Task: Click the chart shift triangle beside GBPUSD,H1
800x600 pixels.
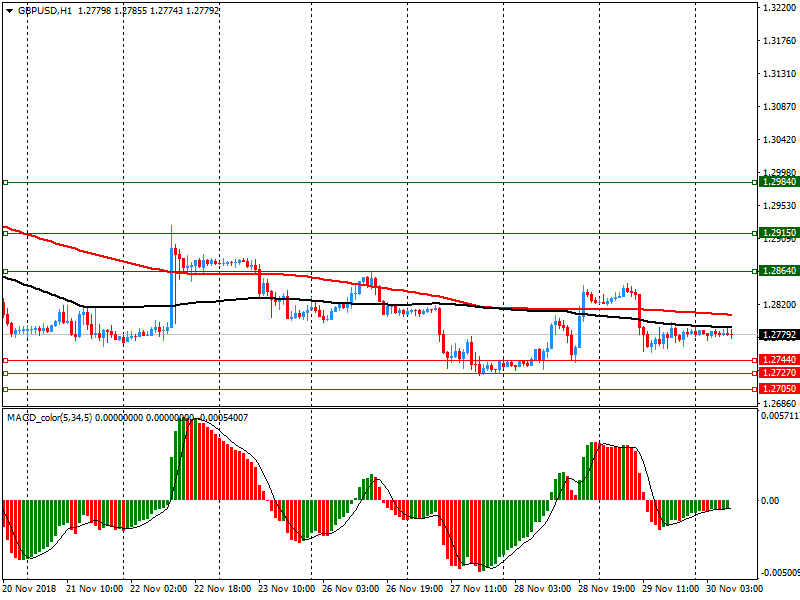Action: 8,10
